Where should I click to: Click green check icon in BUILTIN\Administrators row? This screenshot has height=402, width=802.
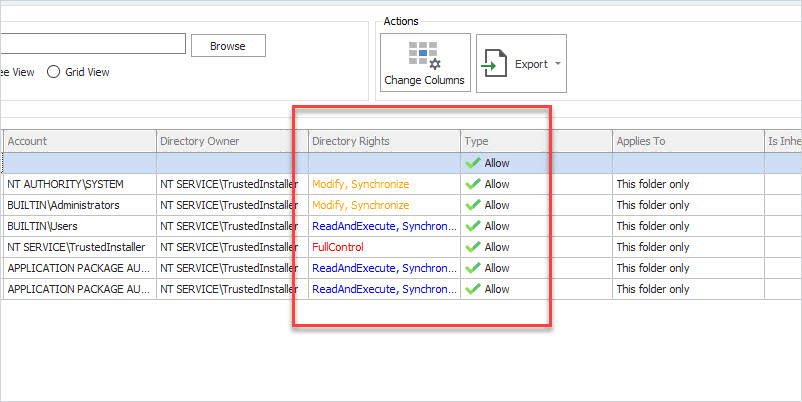click(x=473, y=205)
